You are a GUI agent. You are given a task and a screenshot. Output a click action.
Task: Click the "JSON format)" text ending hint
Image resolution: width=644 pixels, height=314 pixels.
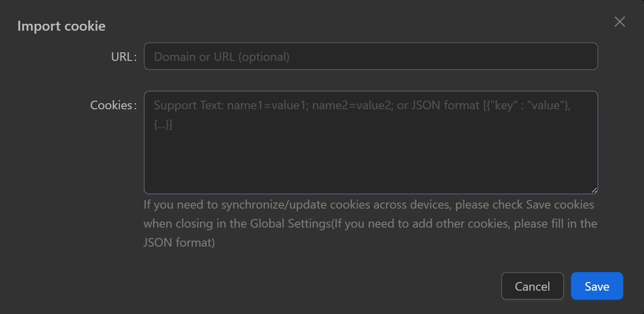pyautogui.click(x=179, y=243)
